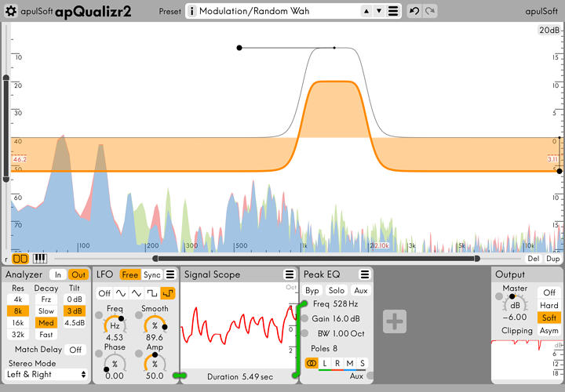Select the triangle LFO waveform
Screen dimensions: 565x392
[x=137, y=293]
